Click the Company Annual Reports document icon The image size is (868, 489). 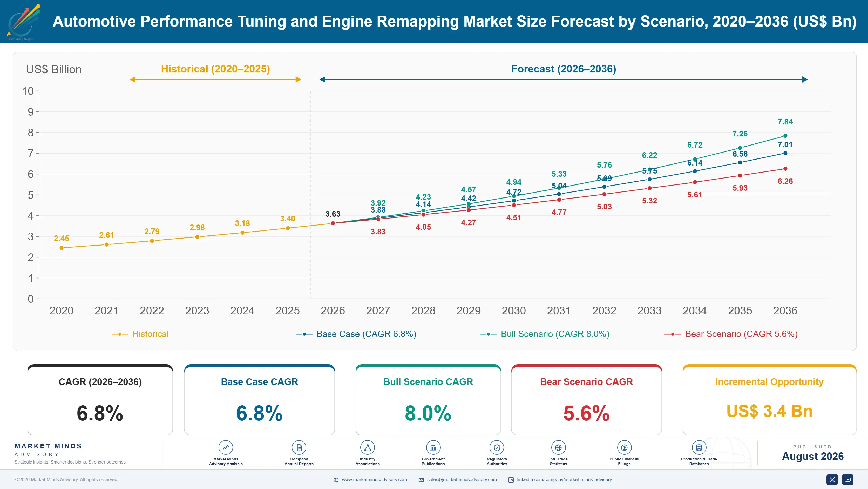299,447
